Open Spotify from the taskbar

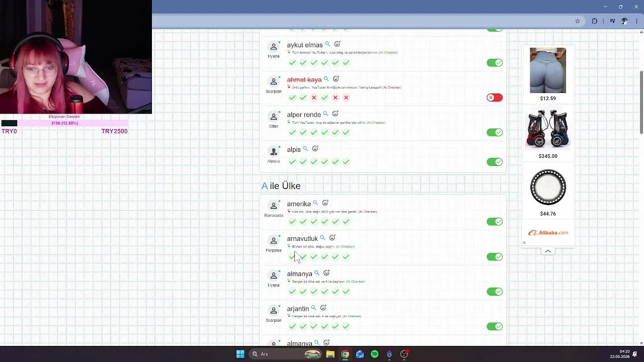[x=374, y=354]
